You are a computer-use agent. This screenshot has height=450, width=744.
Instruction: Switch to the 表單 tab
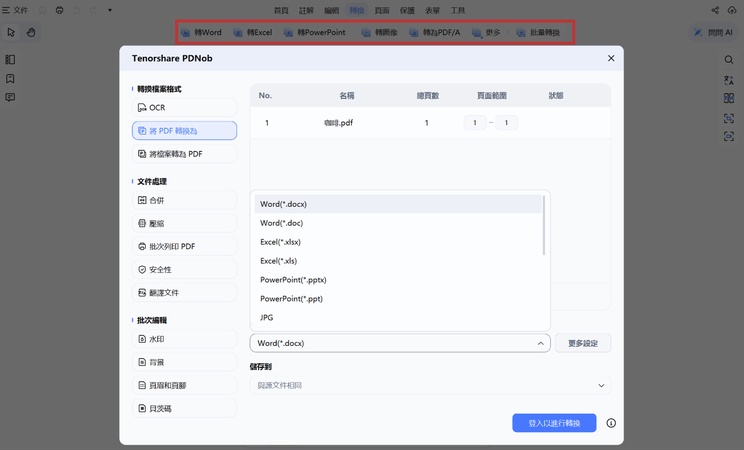432,10
